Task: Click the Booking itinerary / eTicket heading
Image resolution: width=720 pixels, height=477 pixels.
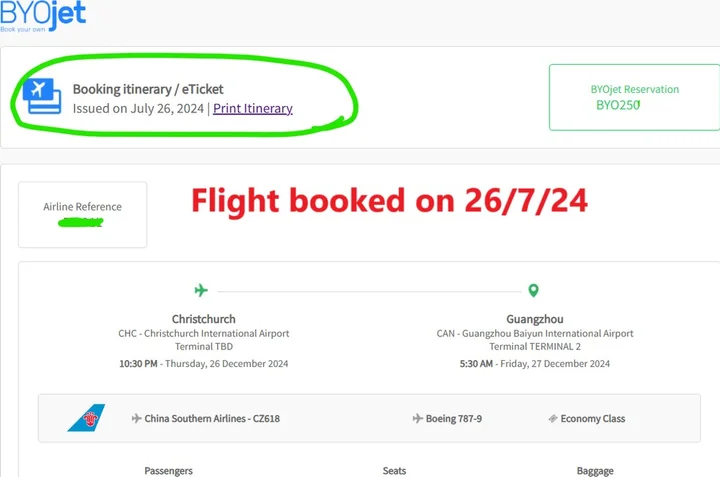Action: [x=148, y=89]
